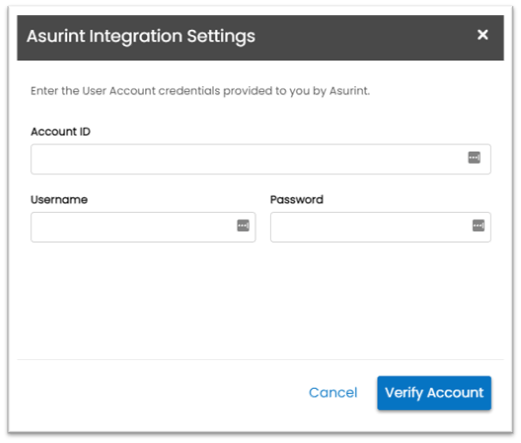Open password manager icon in Password field
Viewport: 521px width, 443px height.
[478, 226]
